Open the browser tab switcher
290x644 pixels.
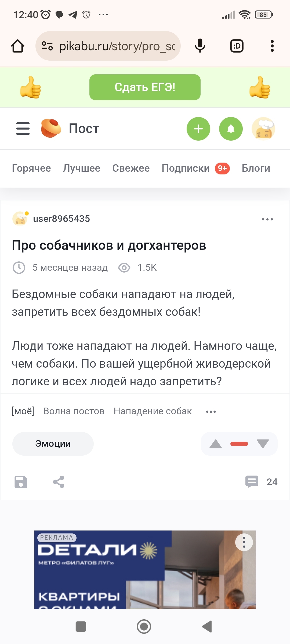[x=237, y=46]
